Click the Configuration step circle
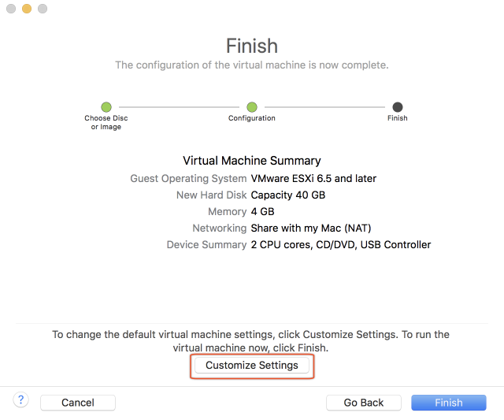This screenshot has width=504, height=420. 252,106
